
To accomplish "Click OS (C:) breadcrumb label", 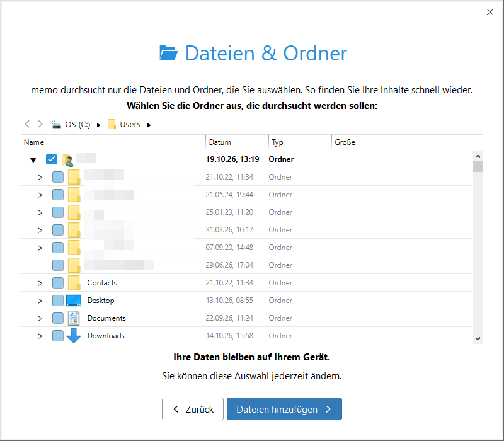I will coord(77,124).
